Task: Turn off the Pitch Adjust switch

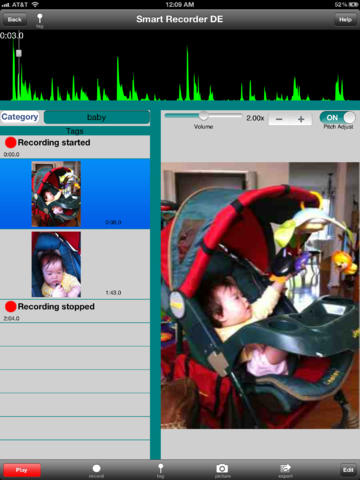Action: 338,118
